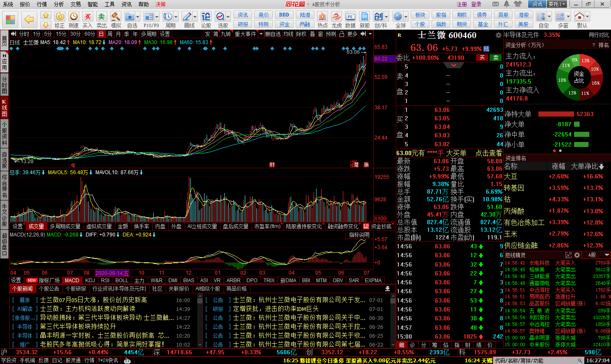Toggle the 均线 moving average display
Viewport: 611px width, 364px height.
pos(289,34)
